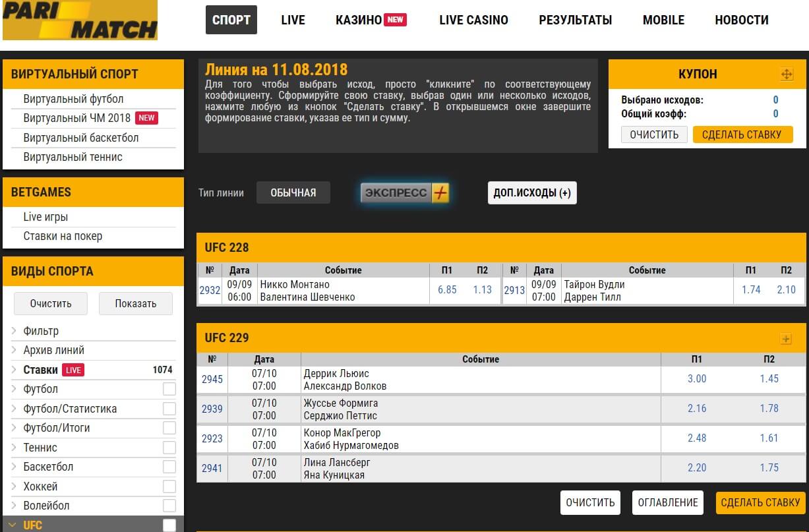
Task: Open Доп.исходы (+) options
Action: (532, 192)
